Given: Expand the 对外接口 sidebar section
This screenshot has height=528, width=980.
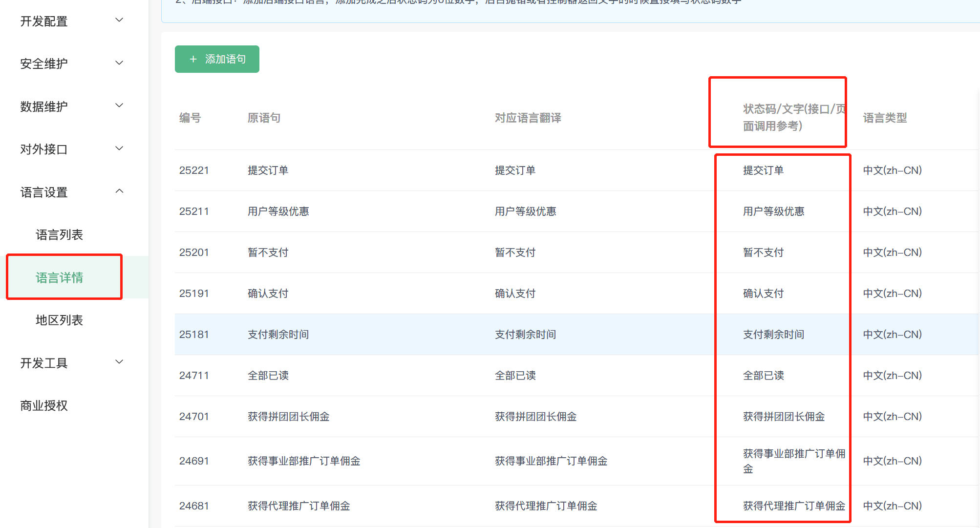Looking at the screenshot, I should tap(44, 149).
